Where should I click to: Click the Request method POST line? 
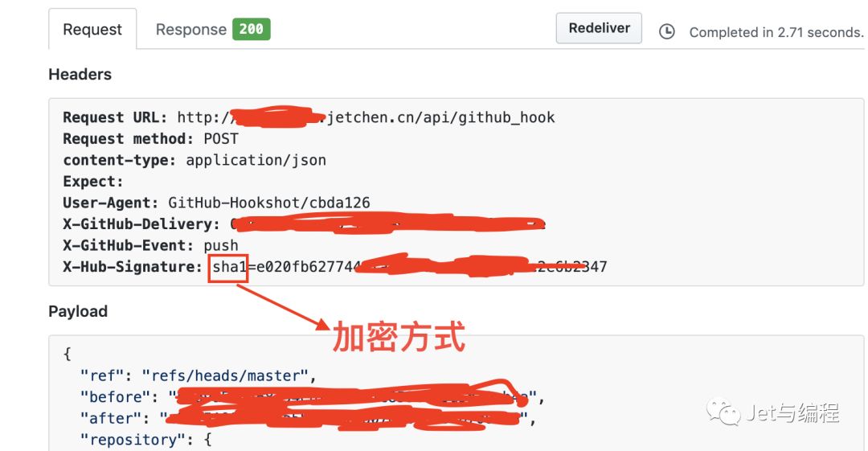[150, 139]
